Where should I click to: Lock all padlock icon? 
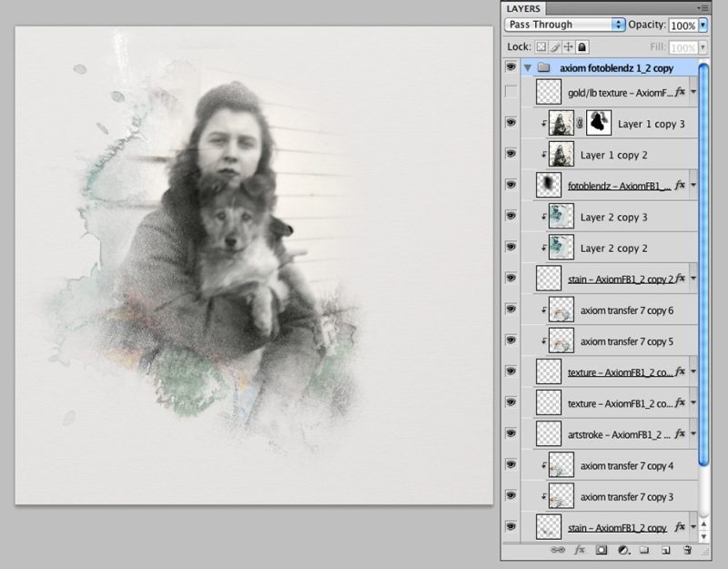point(582,47)
